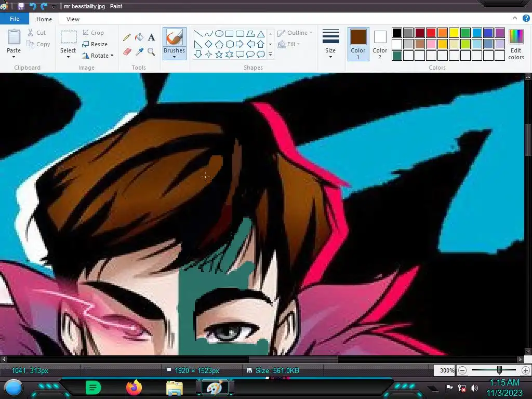Pick the red color swatch
Image resolution: width=532 pixels, height=399 pixels.
(x=431, y=33)
